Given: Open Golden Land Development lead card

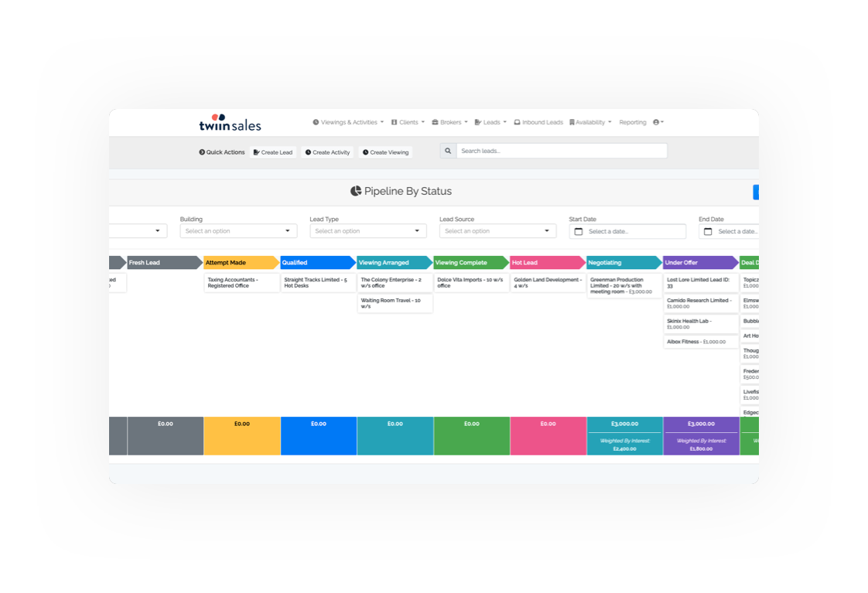Looking at the screenshot, I should click(548, 283).
